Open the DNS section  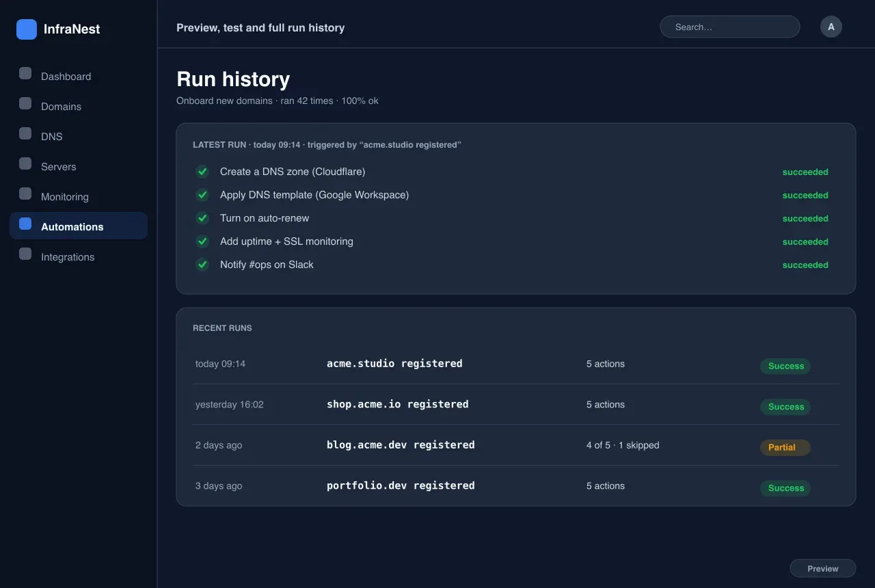click(79, 136)
